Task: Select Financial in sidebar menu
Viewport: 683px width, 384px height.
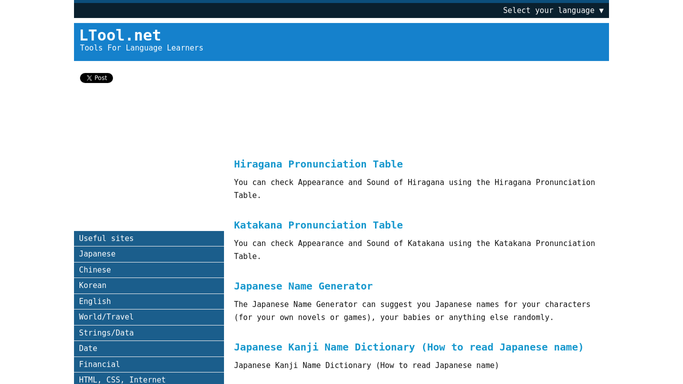Action: coord(149,364)
